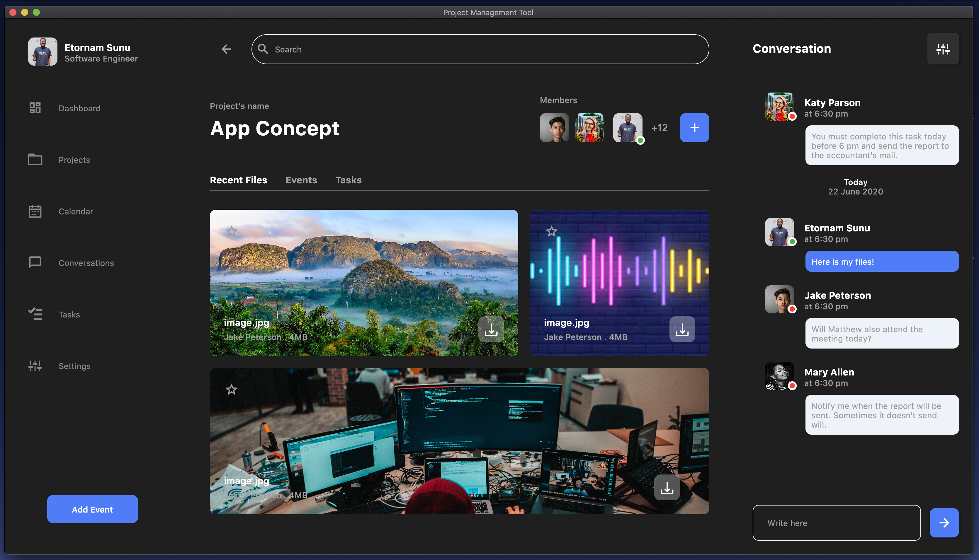
Task: Click the Add Event button
Action: coord(92,509)
